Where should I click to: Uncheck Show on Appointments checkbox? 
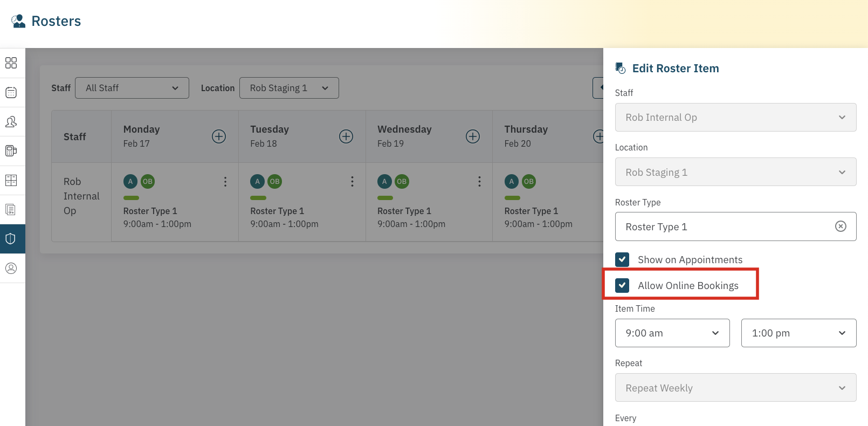(x=622, y=260)
